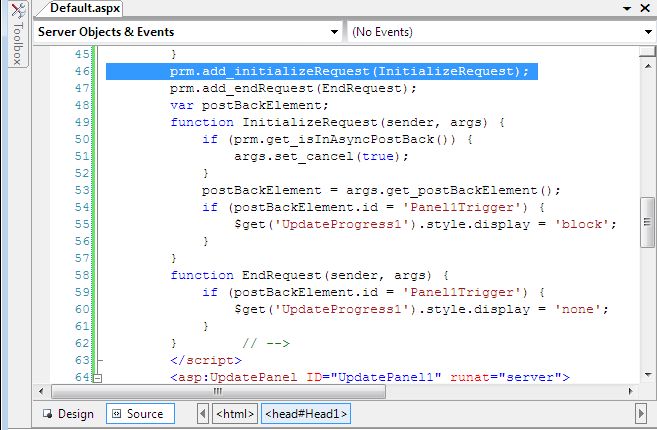Click the 'block' display style line

tap(425, 224)
